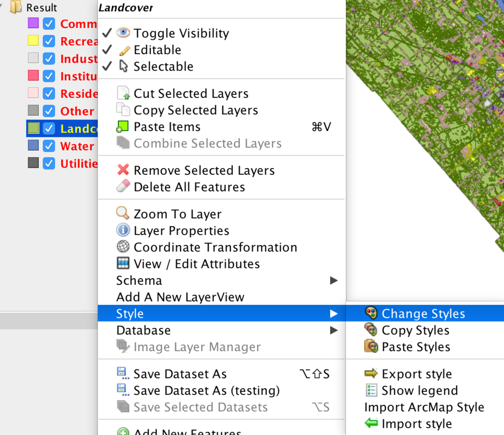The height and width of the screenshot is (435, 504).
Task: Click Import ArcMap Style
Action: point(424,407)
